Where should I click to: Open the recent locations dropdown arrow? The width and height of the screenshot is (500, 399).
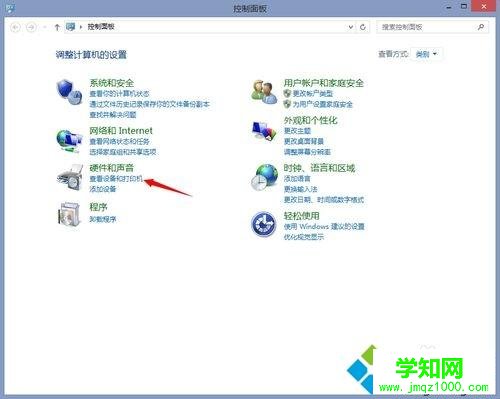[x=45, y=27]
